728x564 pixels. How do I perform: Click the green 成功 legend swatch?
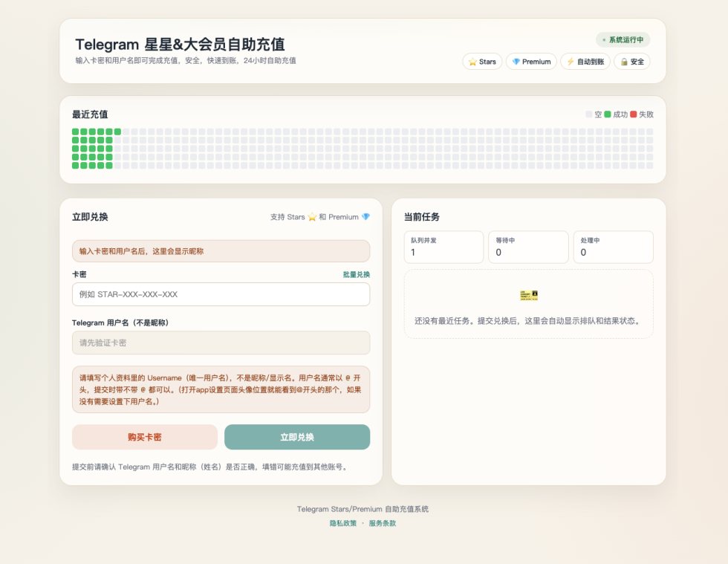click(608, 114)
